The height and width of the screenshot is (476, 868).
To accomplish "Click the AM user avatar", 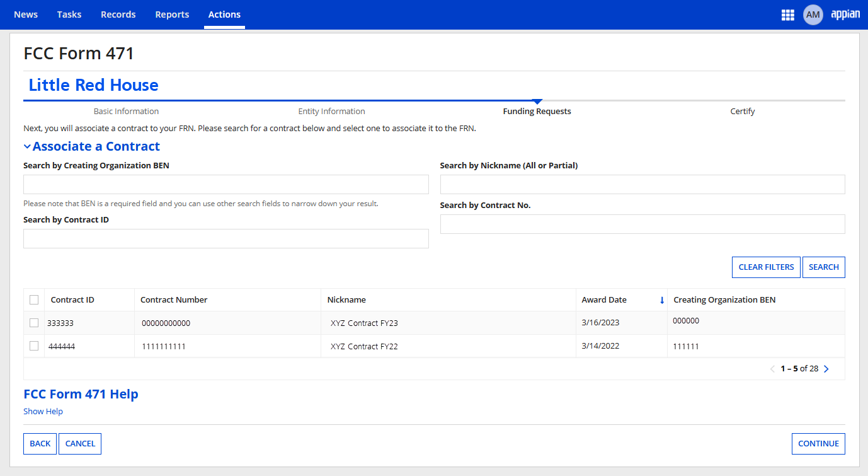I will click(813, 15).
